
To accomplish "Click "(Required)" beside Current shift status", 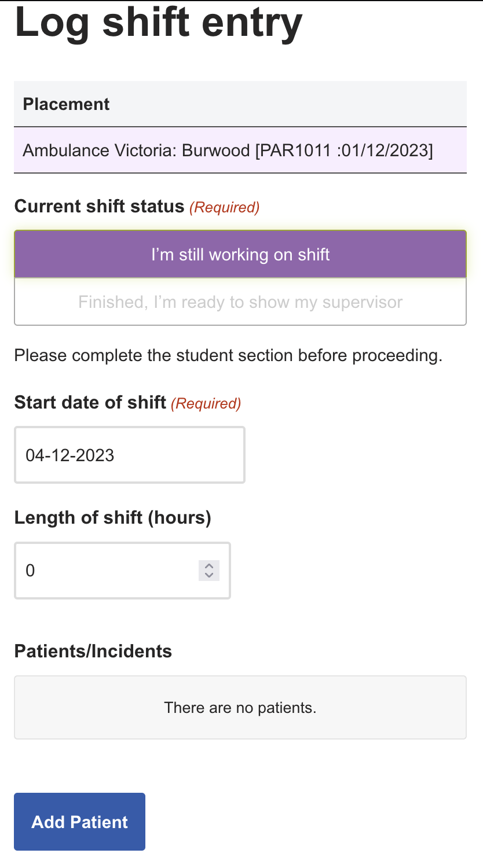I will 225,207.
